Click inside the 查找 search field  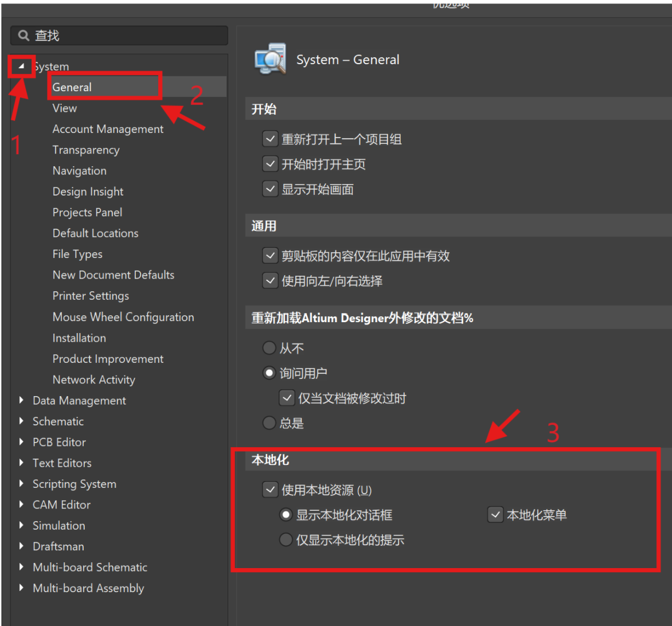point(115,35)
